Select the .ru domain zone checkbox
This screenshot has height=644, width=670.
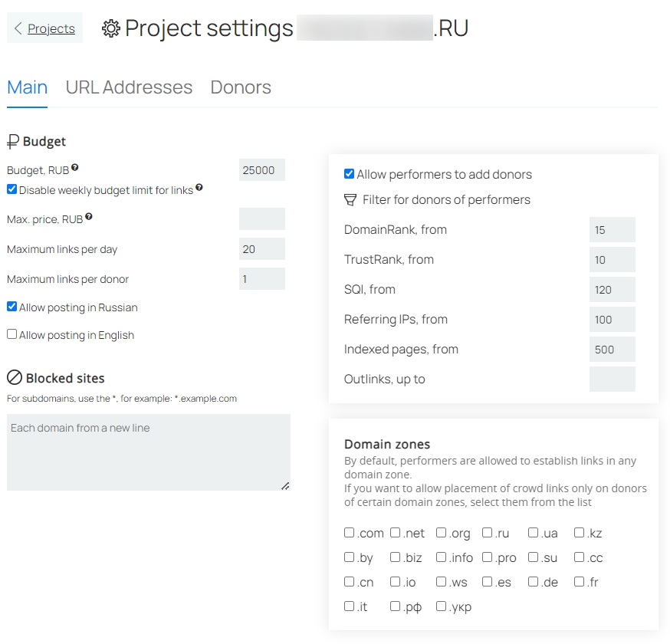(487, 533)
